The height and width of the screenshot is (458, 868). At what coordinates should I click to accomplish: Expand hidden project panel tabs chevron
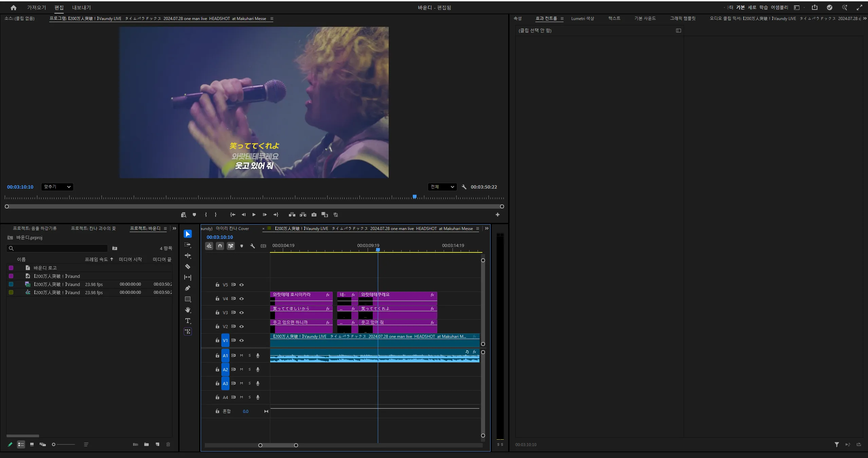click(174, 228)
